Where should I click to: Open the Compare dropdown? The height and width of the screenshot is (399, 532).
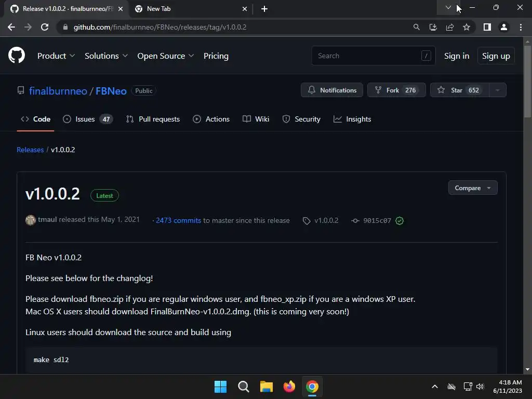473,188
